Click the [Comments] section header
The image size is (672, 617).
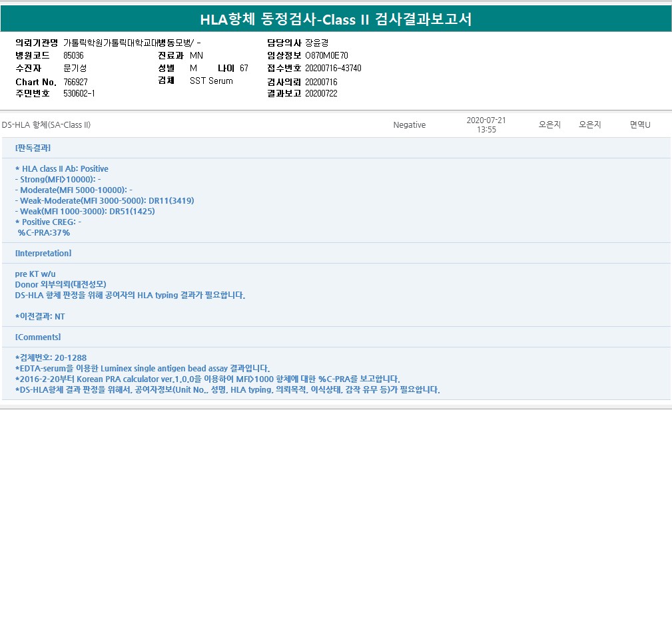click(38, 337)
